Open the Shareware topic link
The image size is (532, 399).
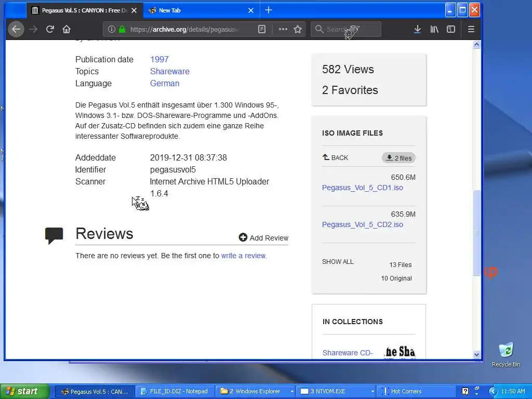(x=170, y=71)
